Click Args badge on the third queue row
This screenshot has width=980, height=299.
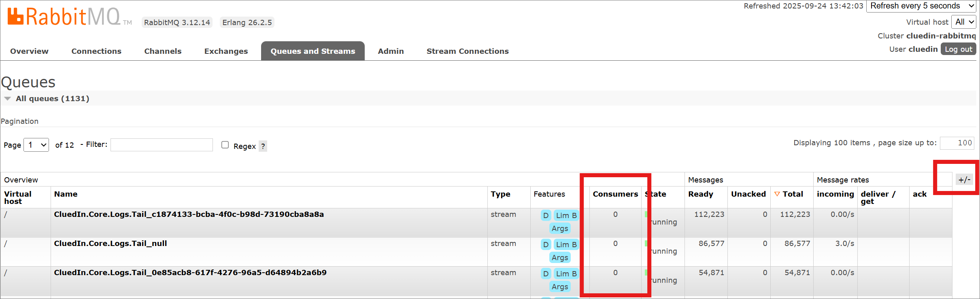(559, 287)
